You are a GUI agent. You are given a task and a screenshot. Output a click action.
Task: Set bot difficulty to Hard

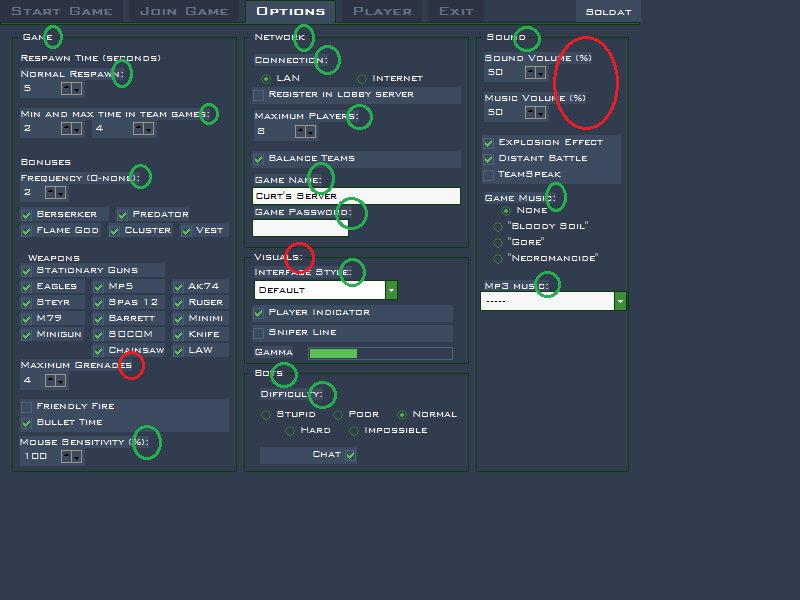point(290,430)
